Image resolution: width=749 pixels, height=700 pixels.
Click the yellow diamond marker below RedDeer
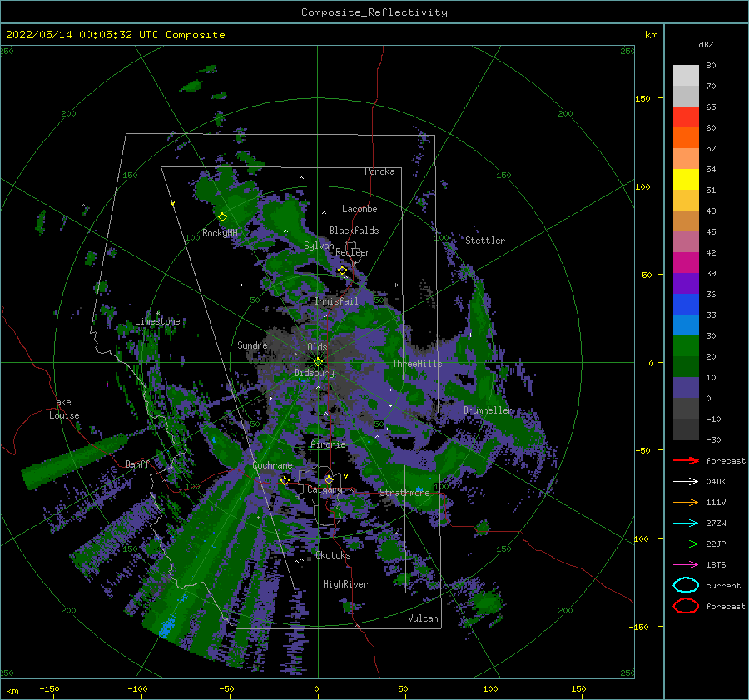pyautogui.click(x=342, y=271)
